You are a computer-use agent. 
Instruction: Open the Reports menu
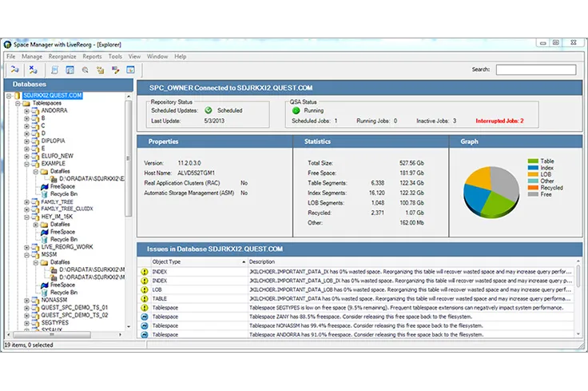[x=92, y=57]
